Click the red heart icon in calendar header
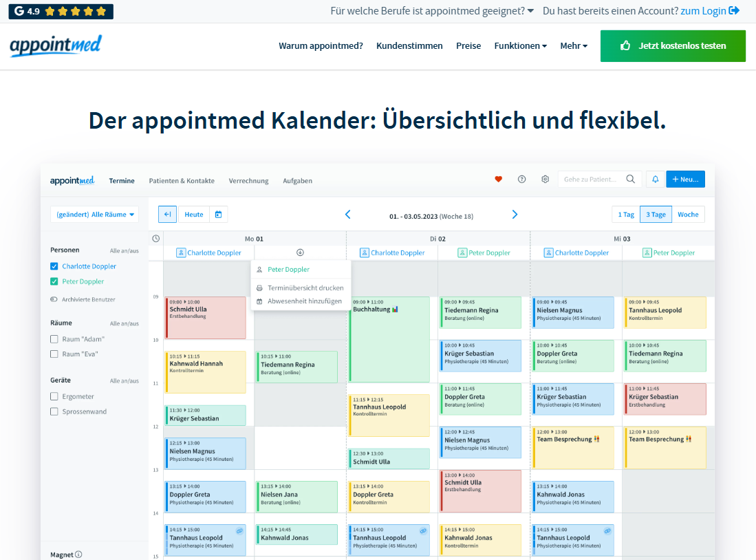The image size is (756, 560). tap(499, 180)
